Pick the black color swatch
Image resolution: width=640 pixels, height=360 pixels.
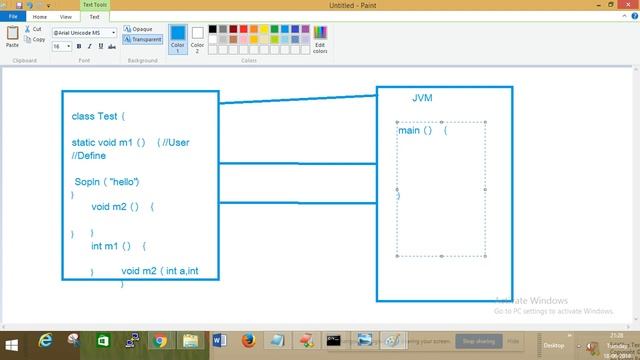[213, 29]
